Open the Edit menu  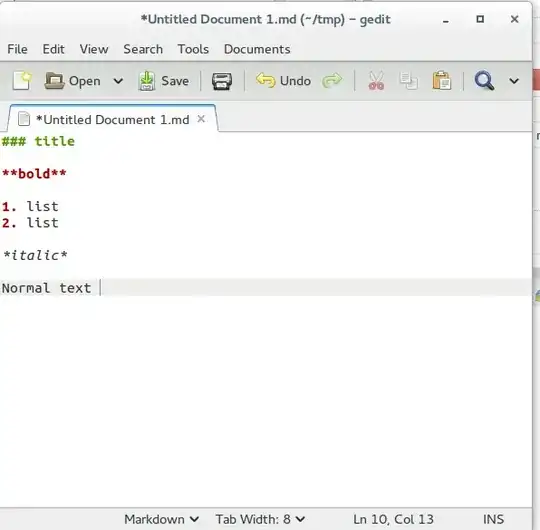(53, 49)
